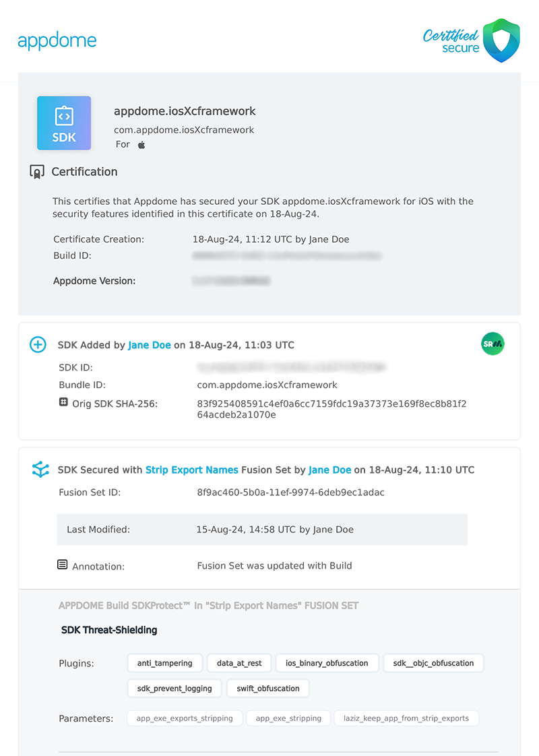Click the Certification ribbon icon

37,172
